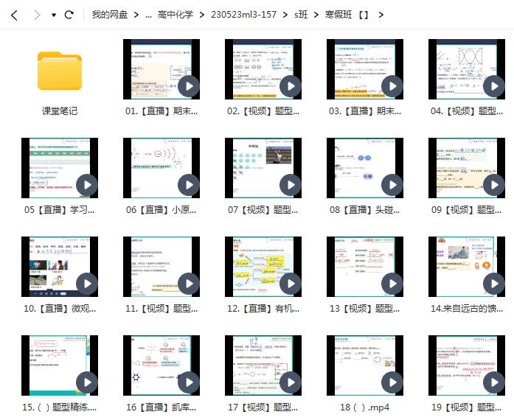Image resolution: width=514 pixels, height=420 pixels.
Task: Open the navigation history dropdown arrow
Action: [x=54, y=15]
